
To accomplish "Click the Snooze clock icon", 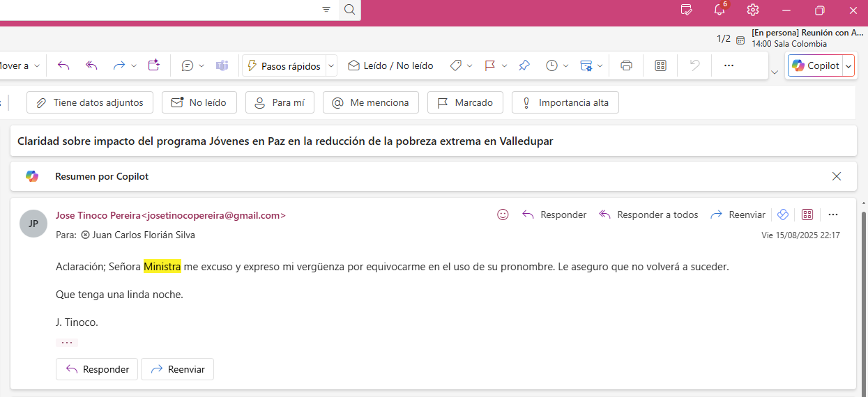I will pyautogui.click(x=551, y=65).
